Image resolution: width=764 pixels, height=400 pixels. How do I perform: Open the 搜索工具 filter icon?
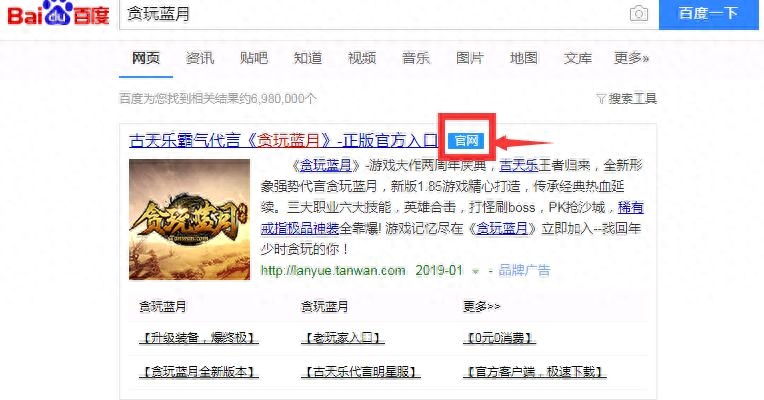tap(601, 99)
